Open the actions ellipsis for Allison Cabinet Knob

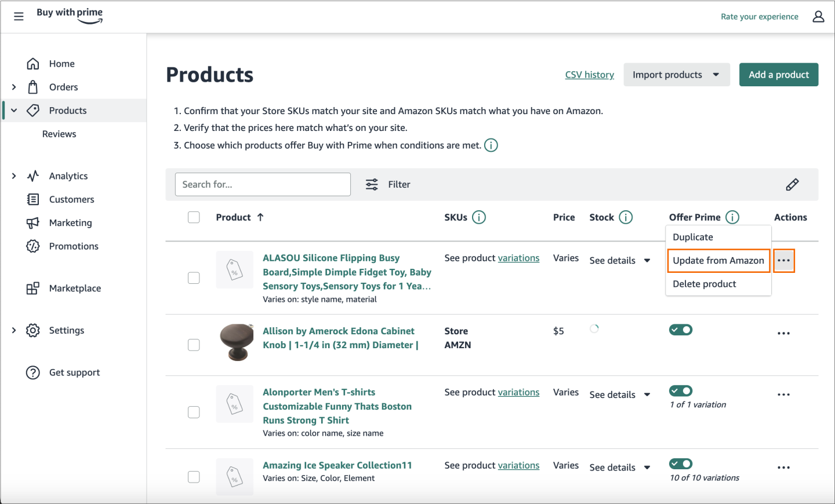tap(783, 333)
